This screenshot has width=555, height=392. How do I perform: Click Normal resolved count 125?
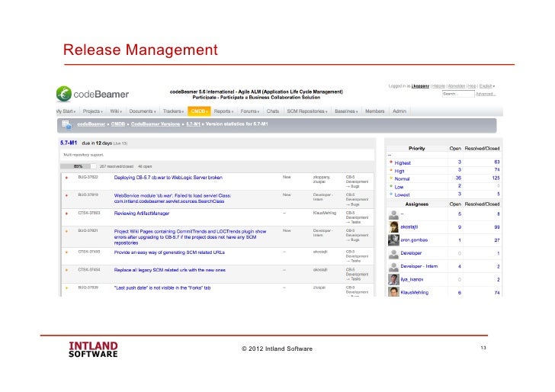[x=496, y=178]
